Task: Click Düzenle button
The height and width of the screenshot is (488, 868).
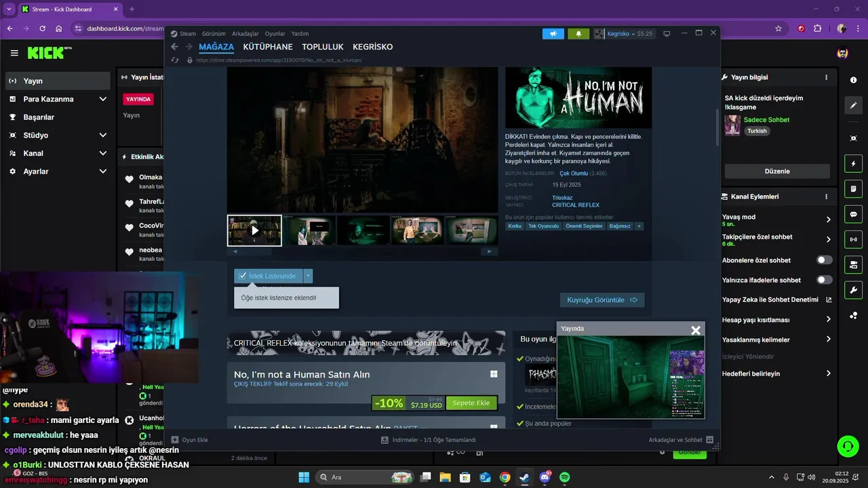Action: (x=777, y=171)
